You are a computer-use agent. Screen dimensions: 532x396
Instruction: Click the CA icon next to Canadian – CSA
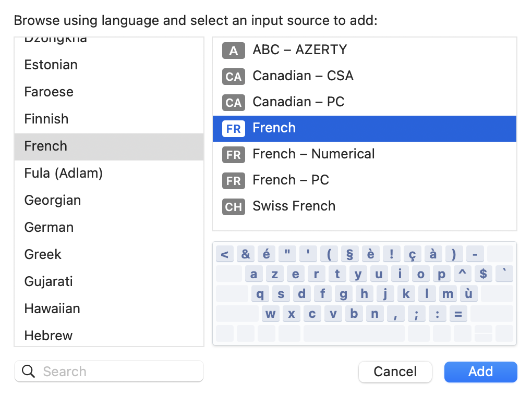click(233, 77)
